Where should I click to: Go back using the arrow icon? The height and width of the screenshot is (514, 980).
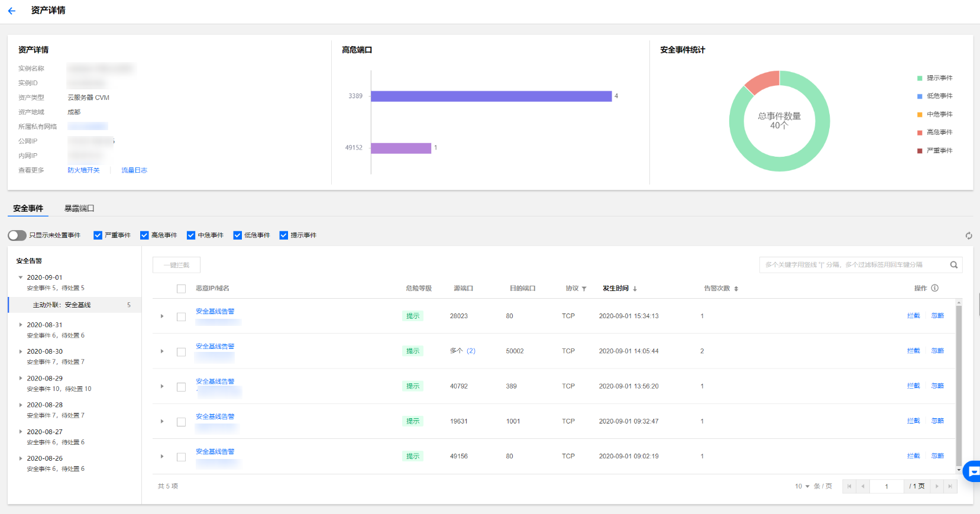tap(12, 11)
